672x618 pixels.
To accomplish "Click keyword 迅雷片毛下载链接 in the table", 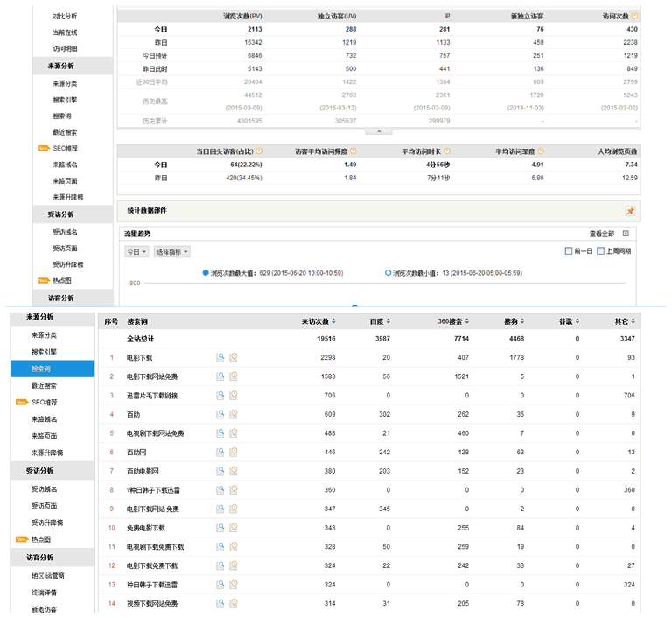I will 152,396.
